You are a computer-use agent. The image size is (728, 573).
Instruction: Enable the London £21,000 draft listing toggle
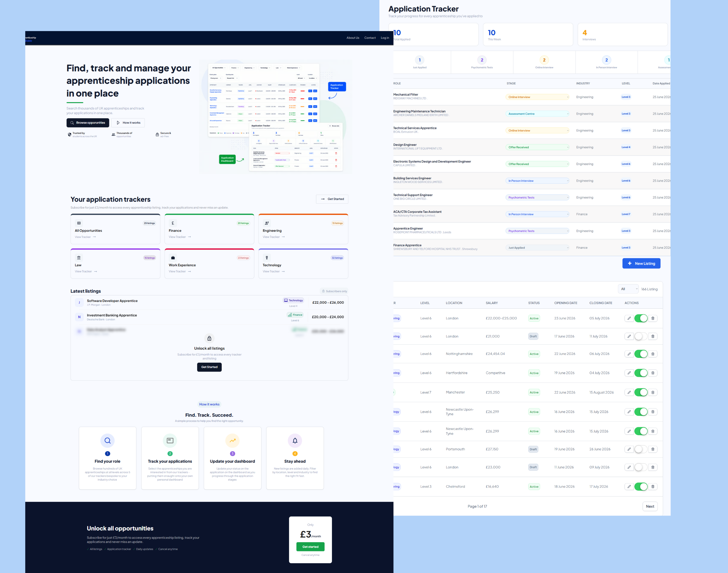pyautogui.click(x=641, y=337)
